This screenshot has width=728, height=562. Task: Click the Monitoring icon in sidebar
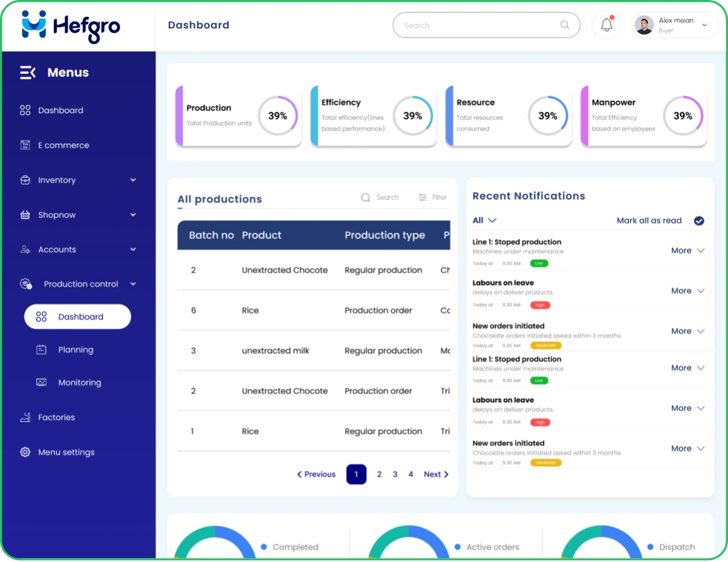41,383
